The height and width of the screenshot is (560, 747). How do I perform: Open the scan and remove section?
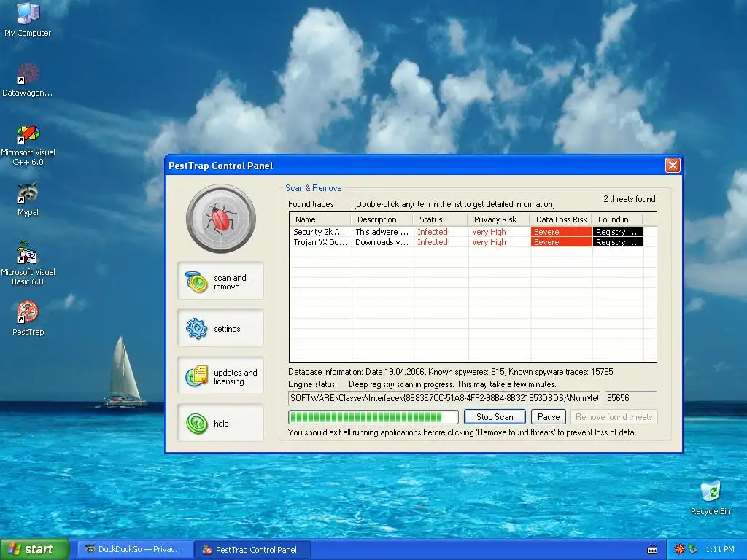(220, 281)
